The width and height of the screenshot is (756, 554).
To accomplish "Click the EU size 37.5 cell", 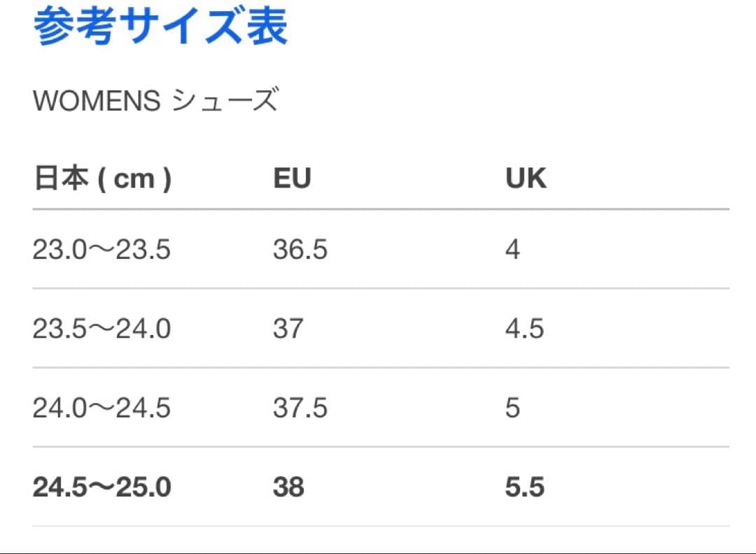I will pyautogui.click(x=300, y=408).
